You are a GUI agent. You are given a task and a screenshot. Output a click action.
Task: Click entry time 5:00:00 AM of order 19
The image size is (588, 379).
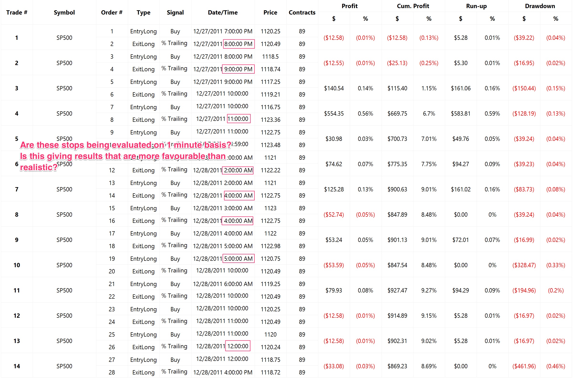click(238, 259)
